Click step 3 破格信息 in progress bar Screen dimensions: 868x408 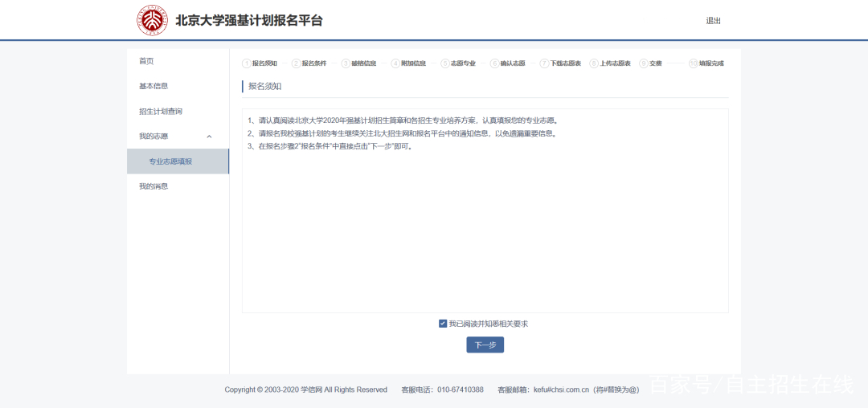pyautogui.click(x=358, y=63)
